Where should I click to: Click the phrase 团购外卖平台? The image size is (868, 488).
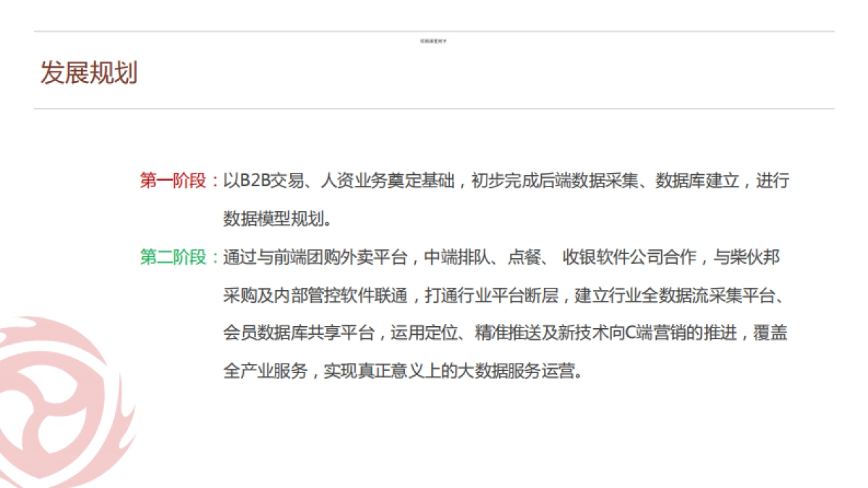[354, 257]
